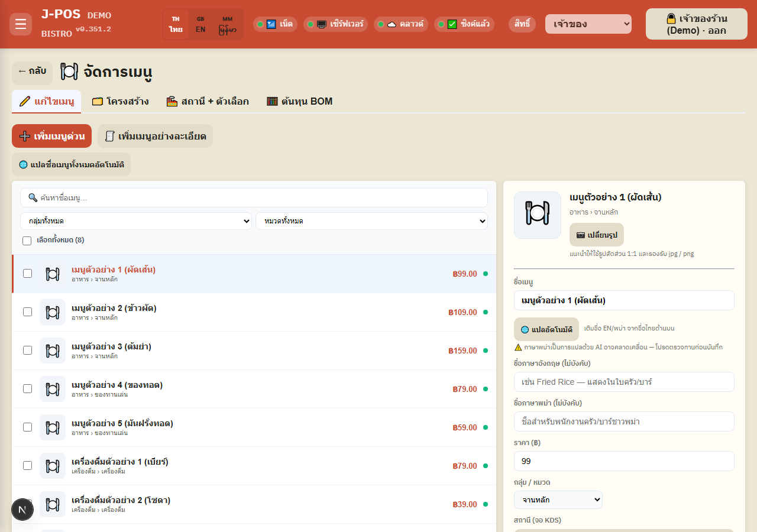Switch to the โครงสร้าง tab
This screenshot has width=757, height=532.
121,102
